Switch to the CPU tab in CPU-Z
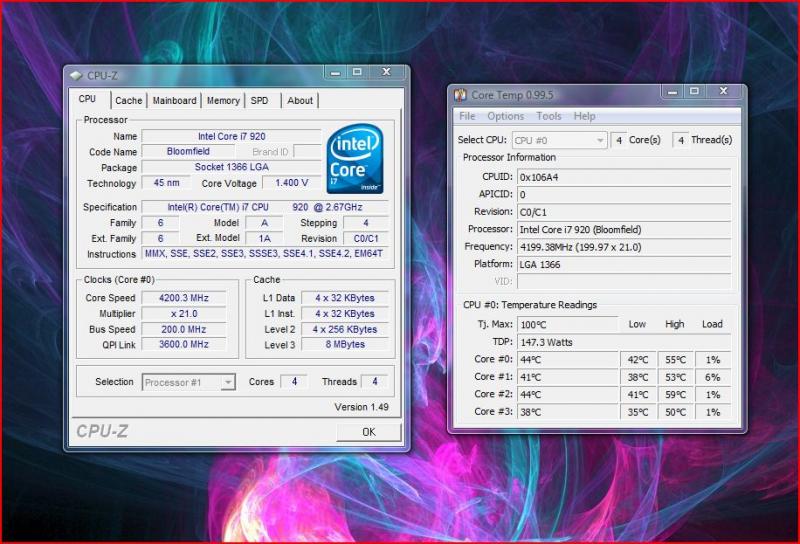This screenshot has width=800, height=544. [x=87, y=99]
